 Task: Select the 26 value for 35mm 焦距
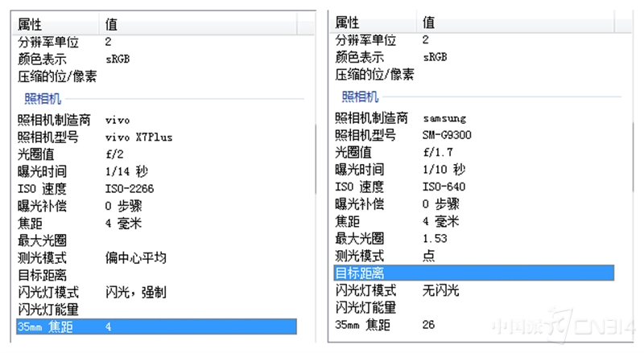point(428,325)
